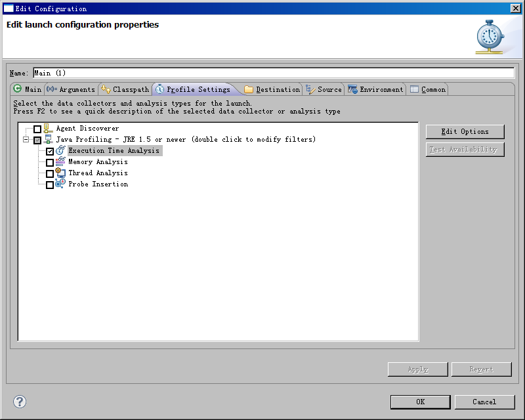Click the Common tab's icon
This screenshot has width=525, height=420.
pyautogui.click(x=414, y=89)
